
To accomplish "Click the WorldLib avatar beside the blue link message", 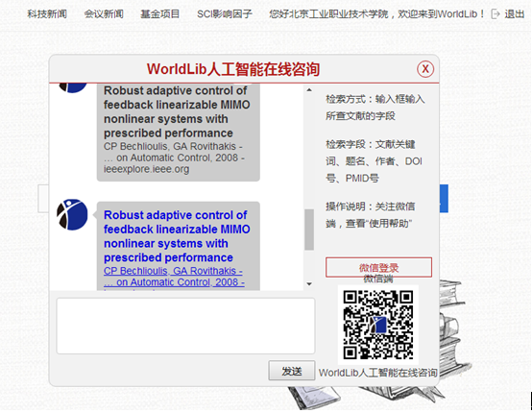I will click(x=72, y=214).
